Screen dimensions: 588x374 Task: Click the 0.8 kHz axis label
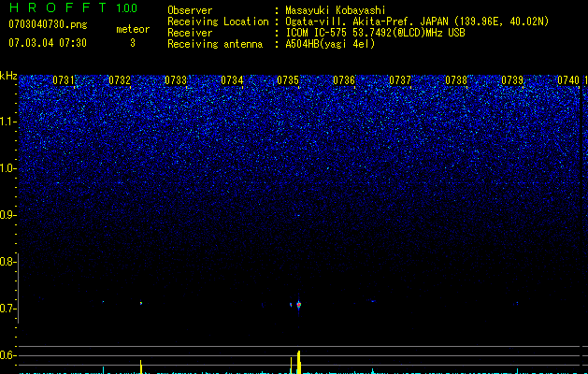tap(7, 262)
